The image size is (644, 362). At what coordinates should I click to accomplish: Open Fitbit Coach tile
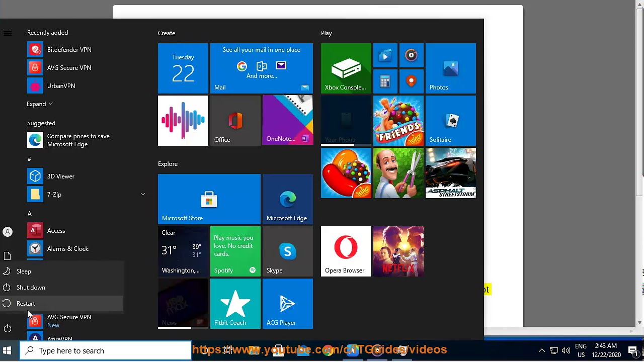[235, 304]
